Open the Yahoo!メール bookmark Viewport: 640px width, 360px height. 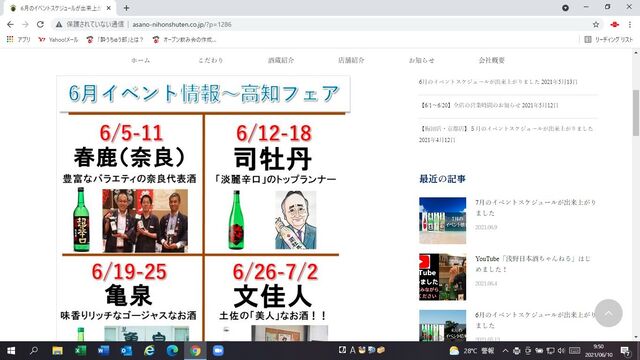point(58,40)
